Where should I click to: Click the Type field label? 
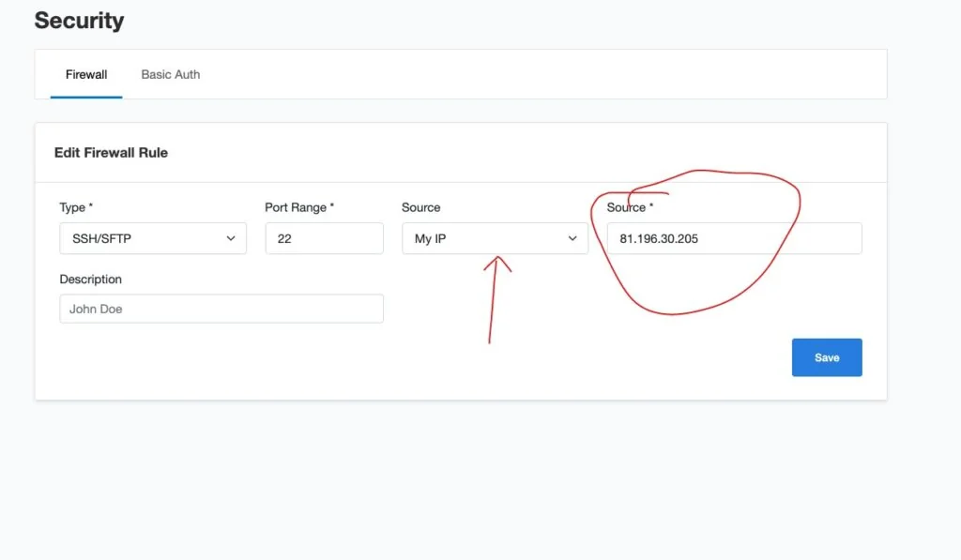pyautogui.click(x=75, y=207)
